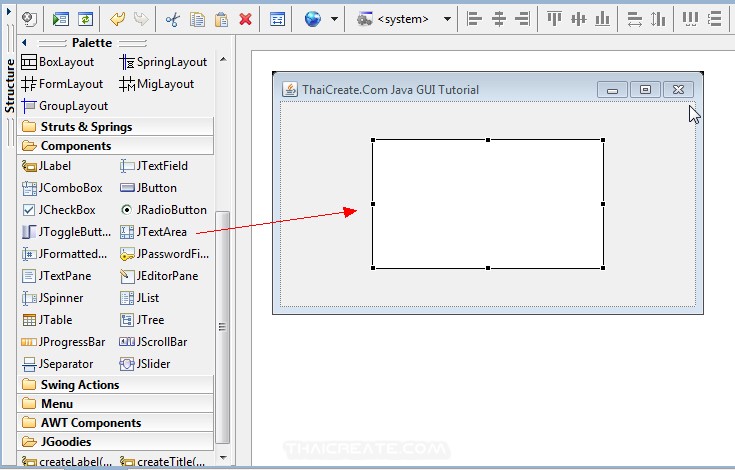This screenshot has height=470, width=735.
Task: Pick the JToggleButton component
Action: [67, 232]
